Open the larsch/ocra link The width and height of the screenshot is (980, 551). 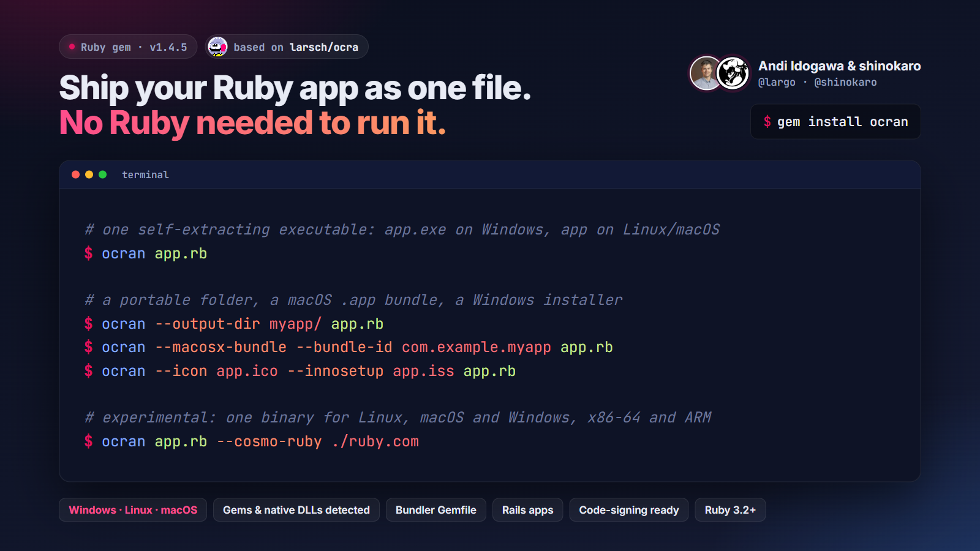(x=324, y=47)
